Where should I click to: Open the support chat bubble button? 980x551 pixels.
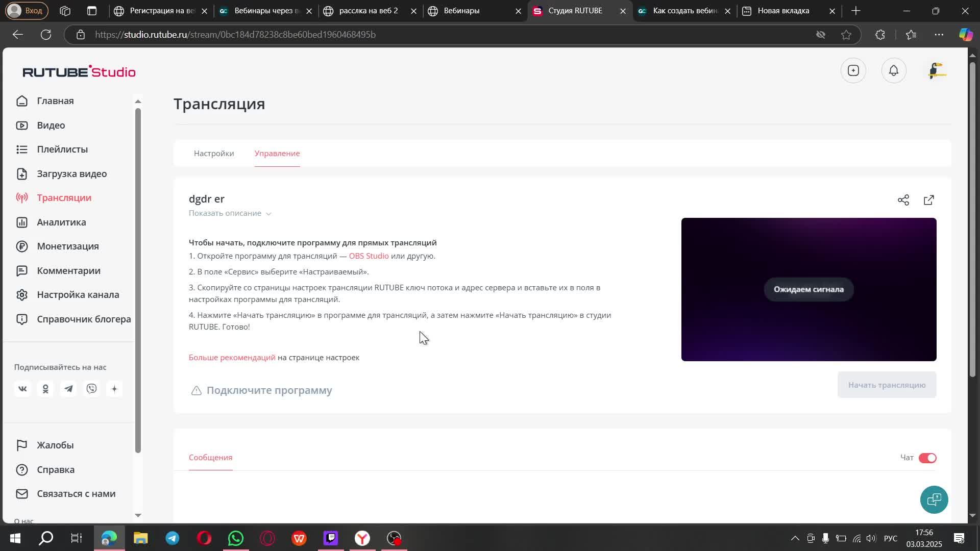coord(934,499)
